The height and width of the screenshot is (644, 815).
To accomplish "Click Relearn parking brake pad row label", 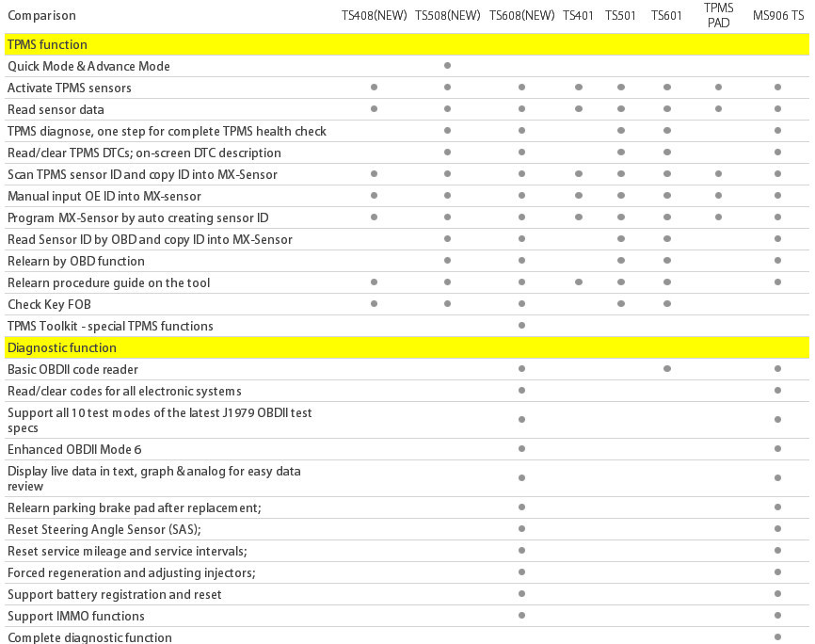I will click(x=134, y=507).
